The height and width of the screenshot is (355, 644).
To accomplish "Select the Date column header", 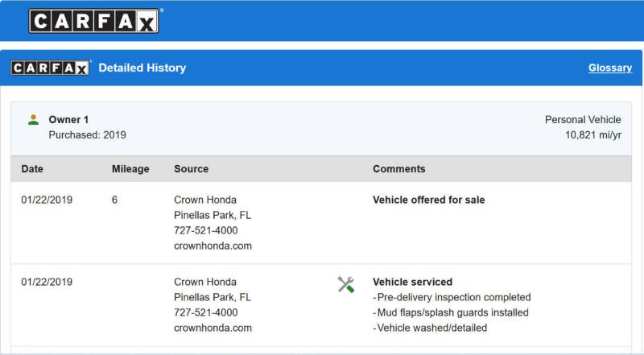I will coord(32,169).
